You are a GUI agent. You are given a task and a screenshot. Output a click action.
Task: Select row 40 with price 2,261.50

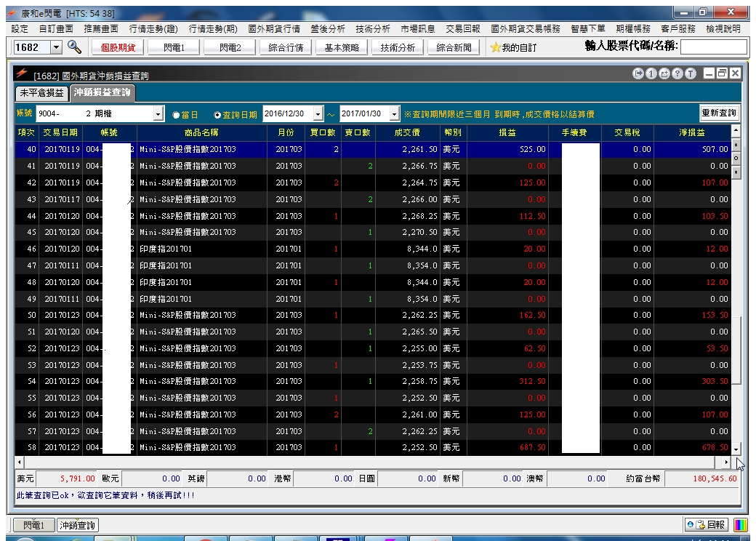[x=373, y=150]
